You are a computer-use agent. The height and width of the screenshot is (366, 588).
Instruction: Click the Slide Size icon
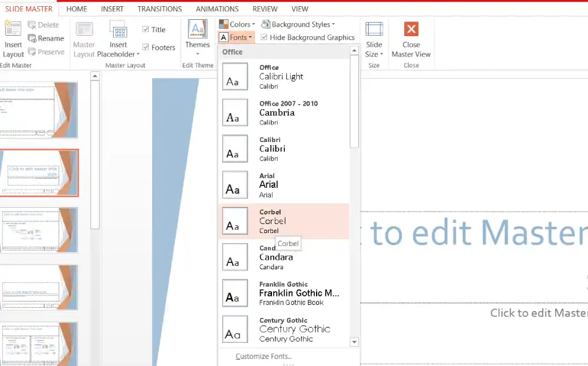(x=374, y=29)
